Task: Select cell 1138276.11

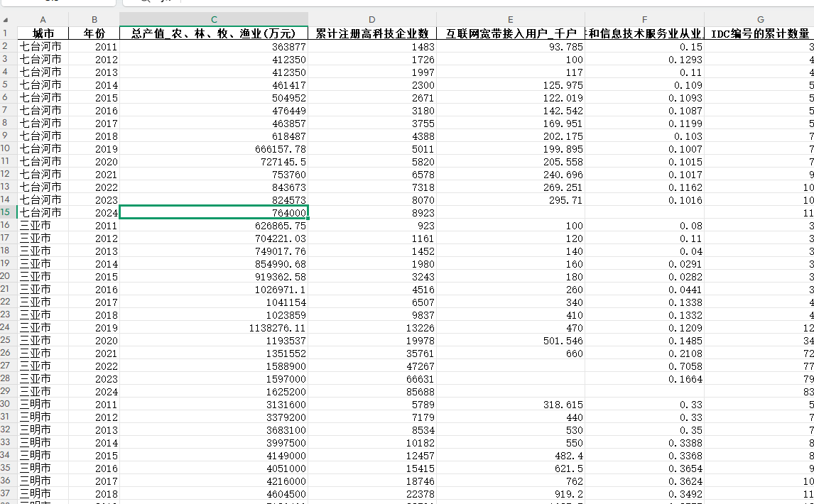Action: pos(213,327)
